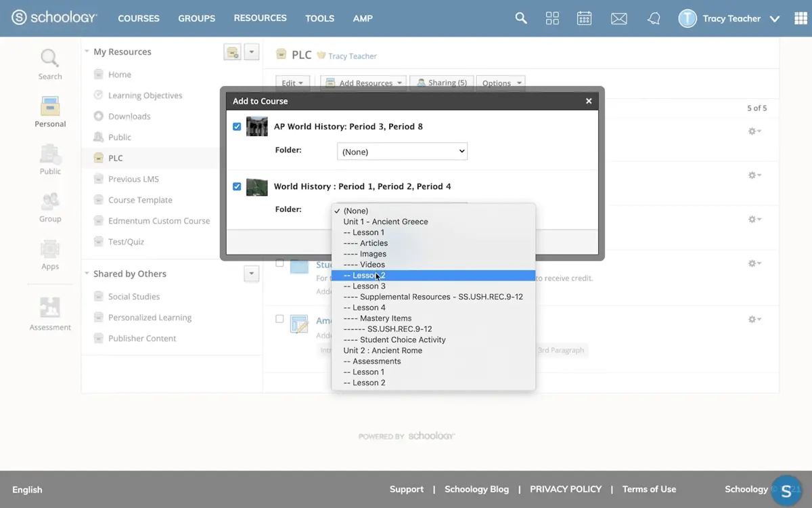Viewport: 812px width, 508px height.
Task: Open the waffle apps menu icon
Action: coord(800,18)
